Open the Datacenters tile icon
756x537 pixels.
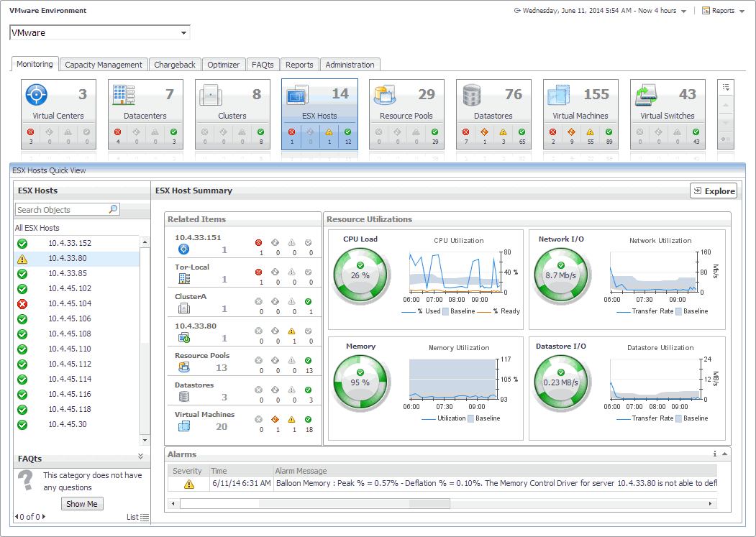point(123,95)
